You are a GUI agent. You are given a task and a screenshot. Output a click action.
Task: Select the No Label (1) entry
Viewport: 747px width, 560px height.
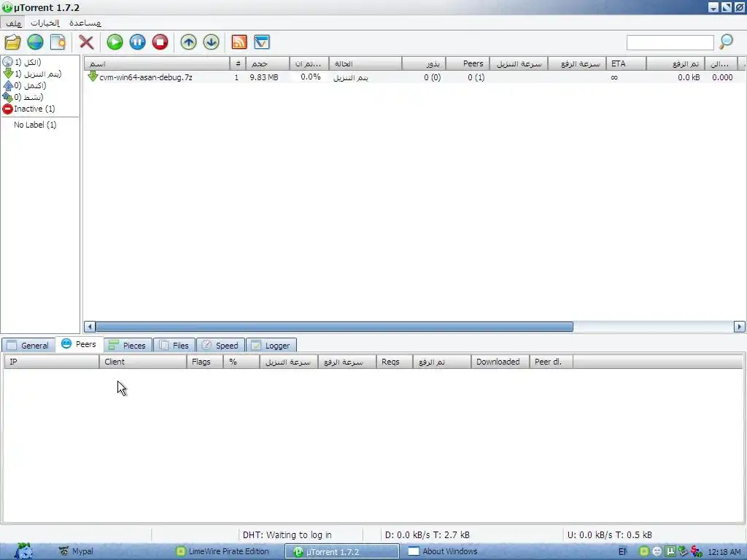click(x=35, y=125)
